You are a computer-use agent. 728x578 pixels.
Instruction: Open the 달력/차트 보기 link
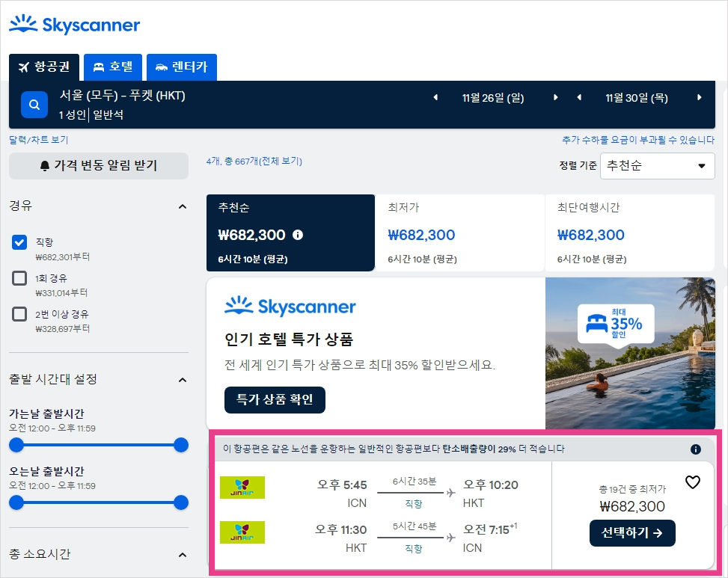(39, 140)
